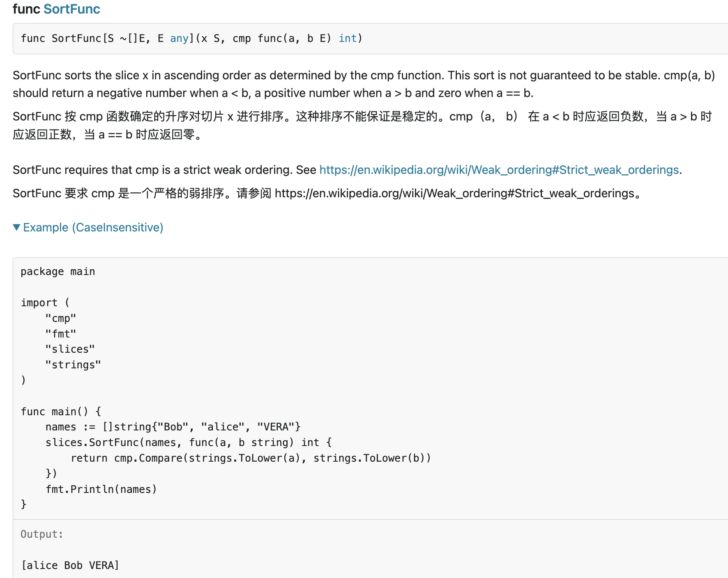The height and width of the screenshot is (578, 728).
Task: Click the "fmt" import line
Action: [61, 334]
